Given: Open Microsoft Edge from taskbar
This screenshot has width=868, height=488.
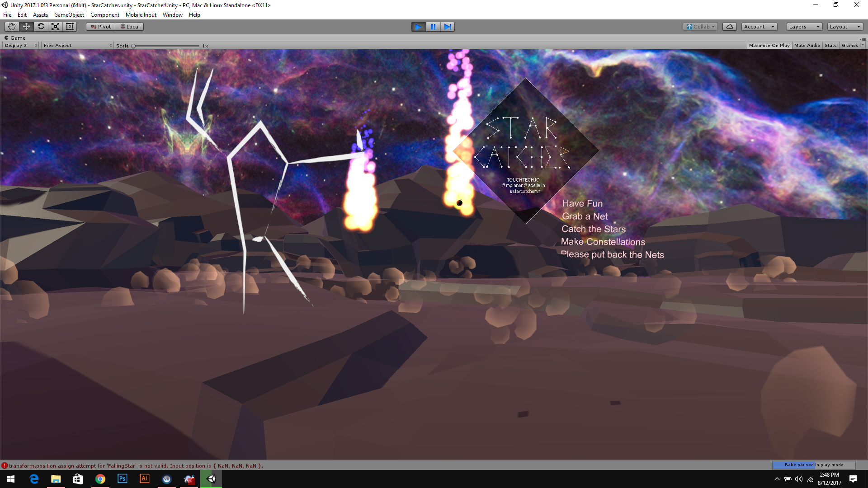Looking at the screenshot, I should (34, 479).
